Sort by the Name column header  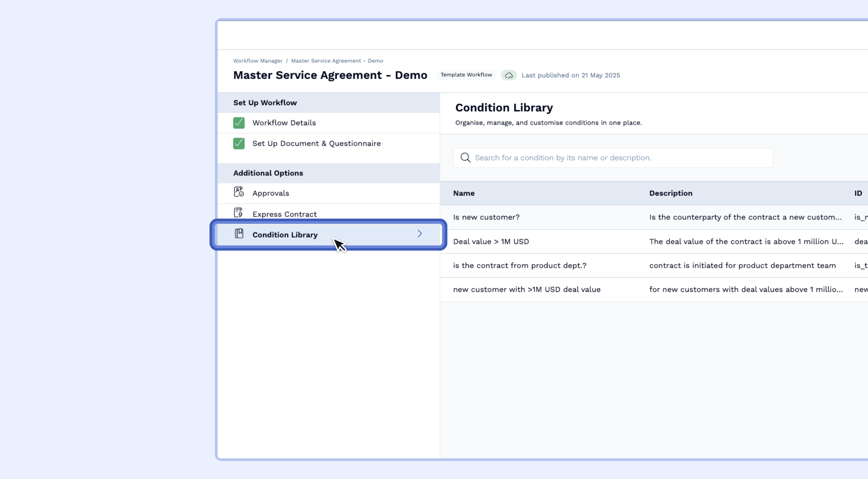[463, 193]
